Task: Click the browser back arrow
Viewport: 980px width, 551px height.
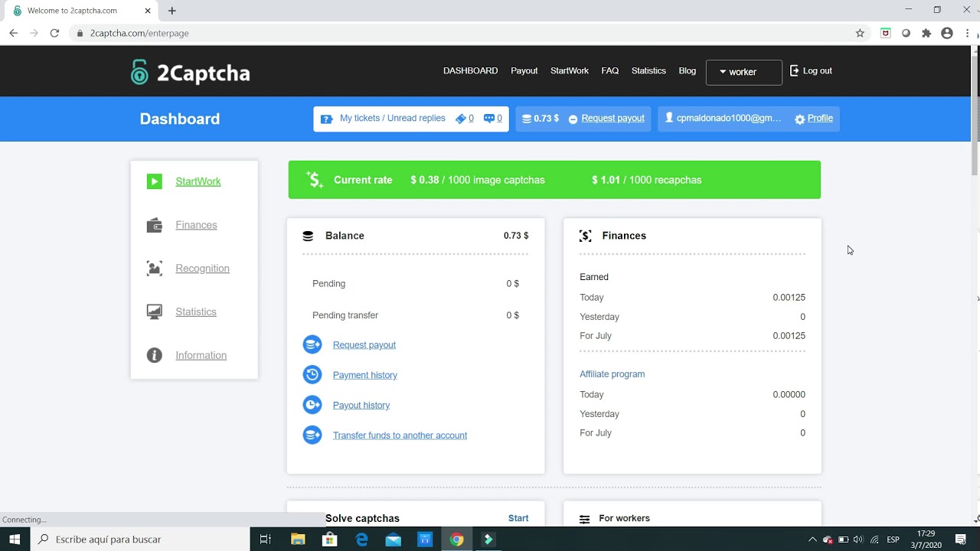Action: coord(13,33)
